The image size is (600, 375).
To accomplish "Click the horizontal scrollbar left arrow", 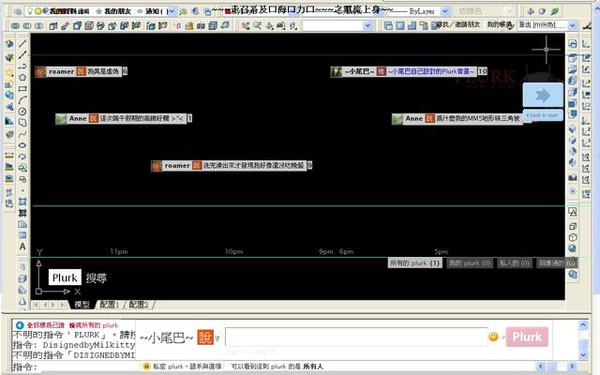I will (541, 366).
